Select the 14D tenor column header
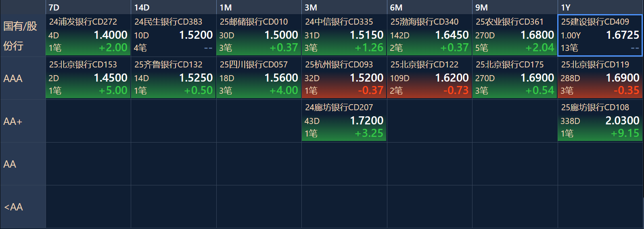The width and height of the screenshot is (644, 229). point(174,7)
